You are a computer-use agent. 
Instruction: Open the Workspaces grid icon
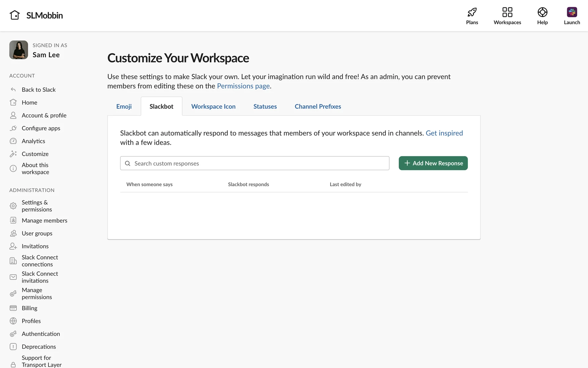coord(507,12)
